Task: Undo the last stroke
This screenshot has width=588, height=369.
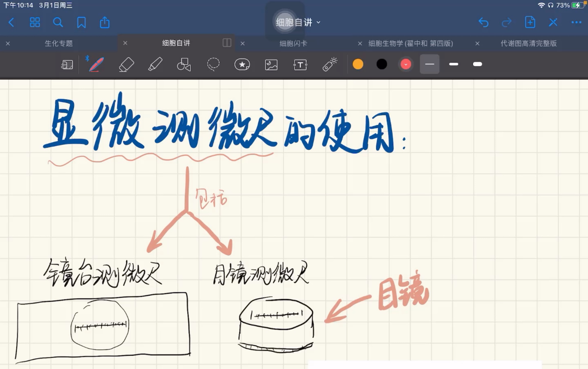Action: tap(483, 22)
